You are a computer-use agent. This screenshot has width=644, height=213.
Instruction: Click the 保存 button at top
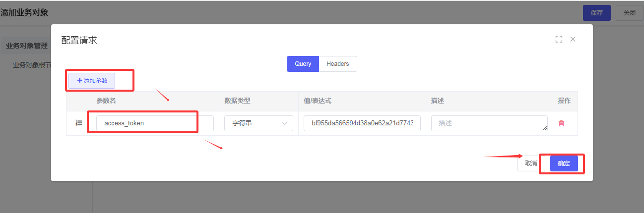pyautogui.click(x=596, y=13)
